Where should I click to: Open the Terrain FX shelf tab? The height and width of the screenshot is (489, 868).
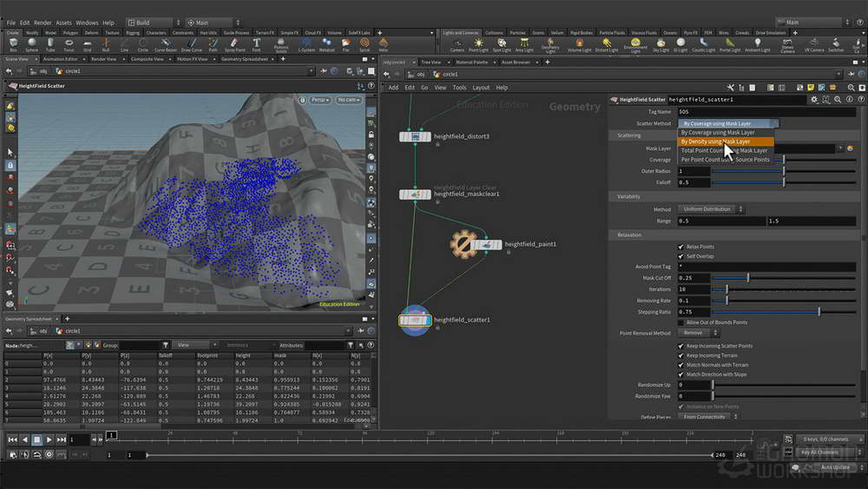pos(265,33)
